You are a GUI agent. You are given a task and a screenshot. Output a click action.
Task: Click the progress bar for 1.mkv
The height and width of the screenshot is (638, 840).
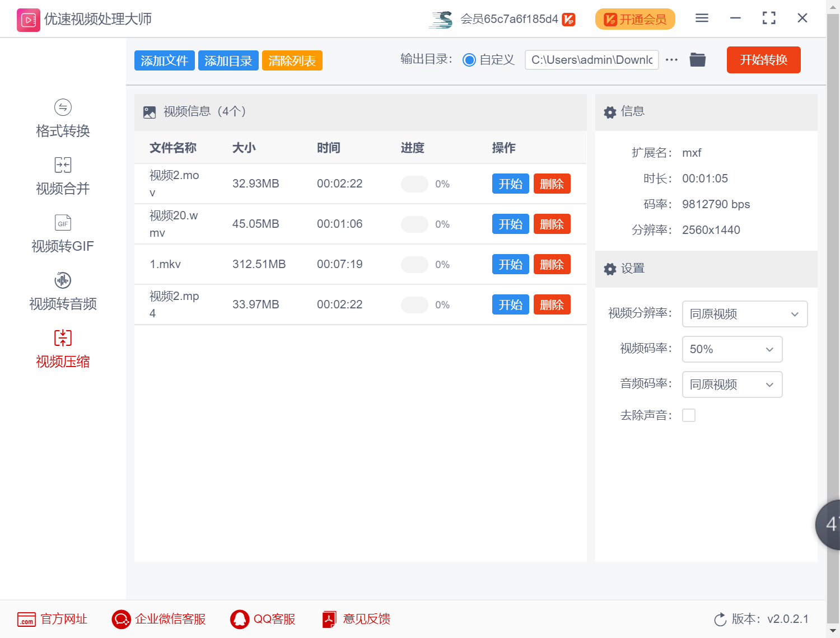(x=414, y=264)
